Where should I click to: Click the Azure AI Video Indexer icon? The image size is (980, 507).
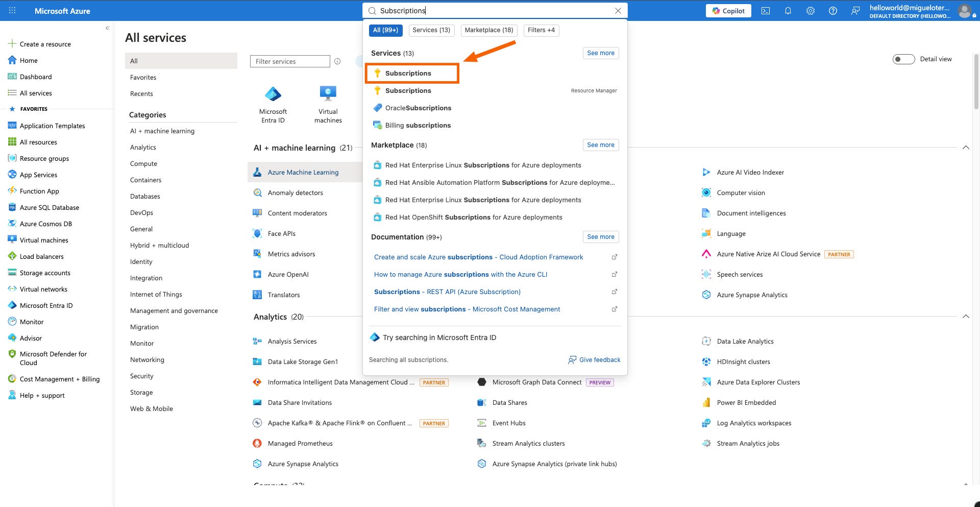click(706, 172)
